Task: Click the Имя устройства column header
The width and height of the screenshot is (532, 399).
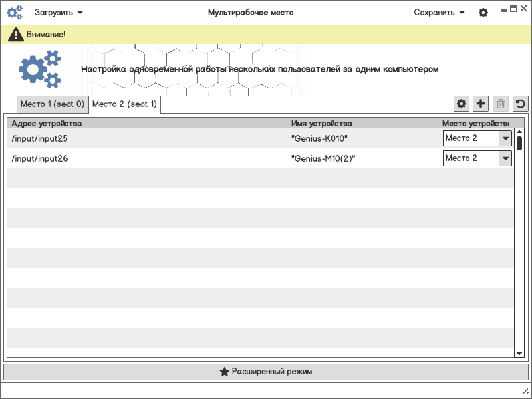Action: pyautogui.click(x=364, y=123)
